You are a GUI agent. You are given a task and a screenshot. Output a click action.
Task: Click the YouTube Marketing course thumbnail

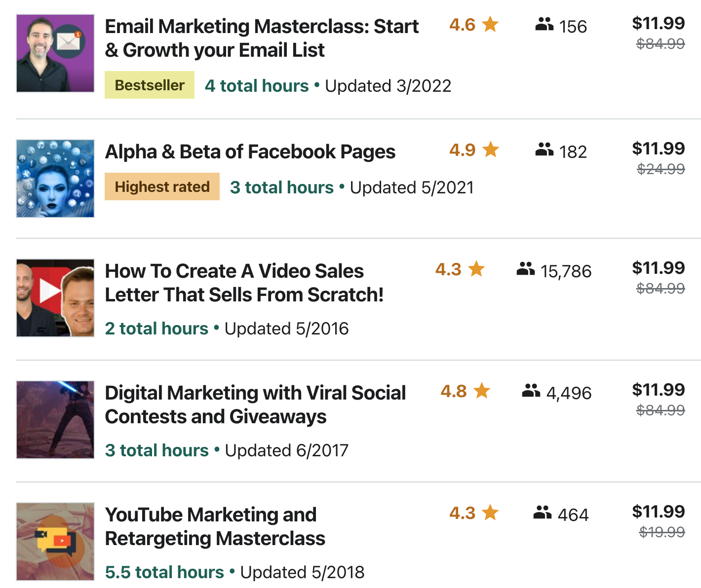(55, 542)
